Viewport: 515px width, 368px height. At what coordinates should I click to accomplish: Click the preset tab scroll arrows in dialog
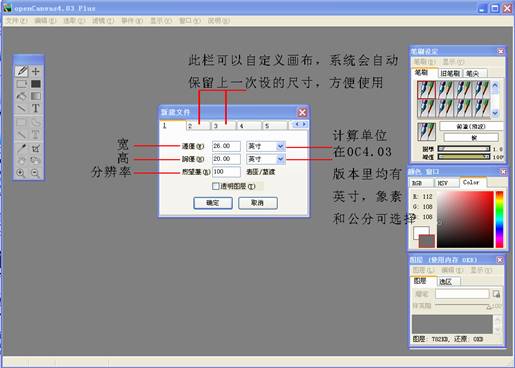click(x=300, y=124)
